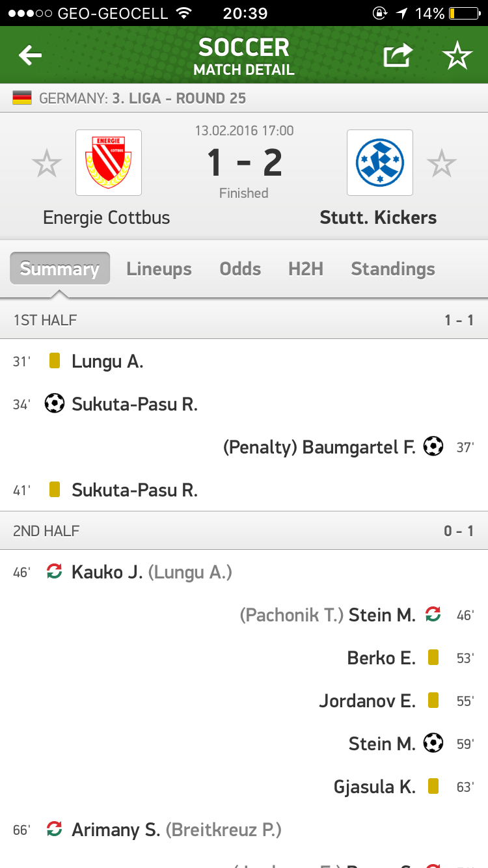
Task: Show the Standings tab
Action: pyautogui.click(x=393, y=269)
